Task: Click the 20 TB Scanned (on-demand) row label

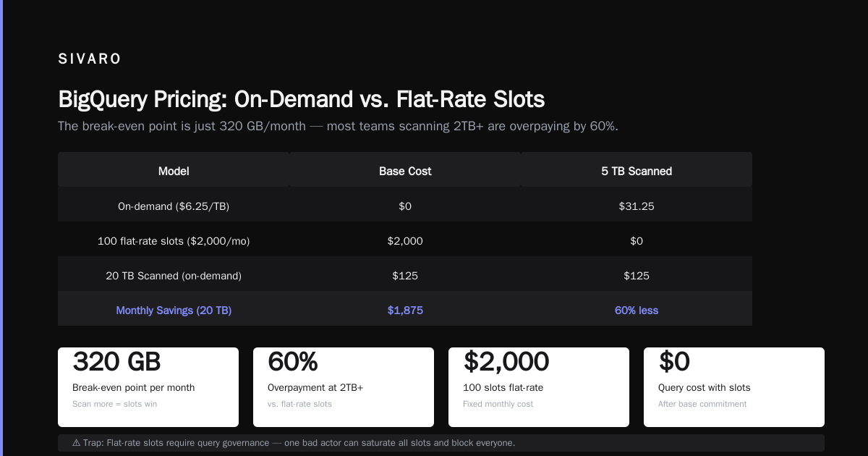Action: pyautogui.click(x=174, y=276)
